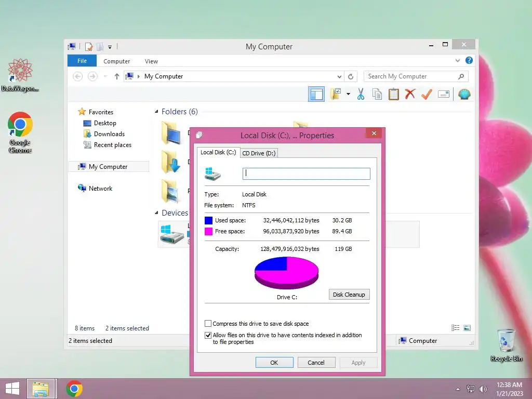
Task: Click the Search My Computer field
Action: tap(416, 76)
